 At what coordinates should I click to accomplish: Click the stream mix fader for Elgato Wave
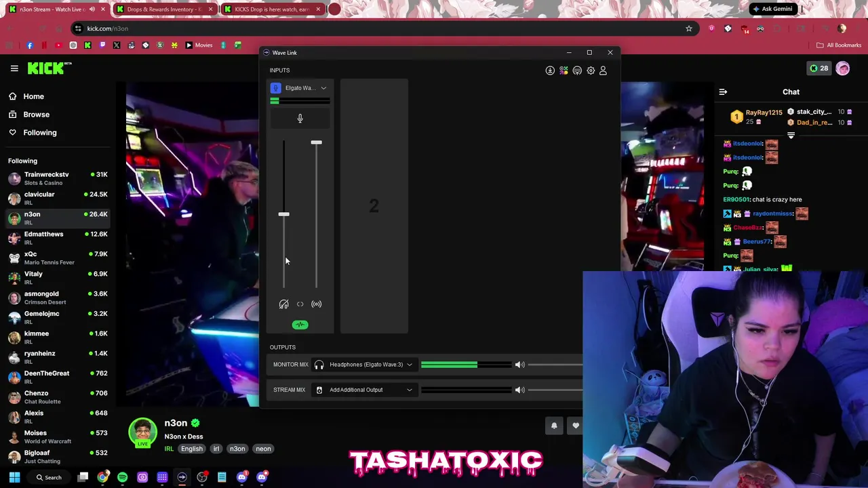point(316,142)
